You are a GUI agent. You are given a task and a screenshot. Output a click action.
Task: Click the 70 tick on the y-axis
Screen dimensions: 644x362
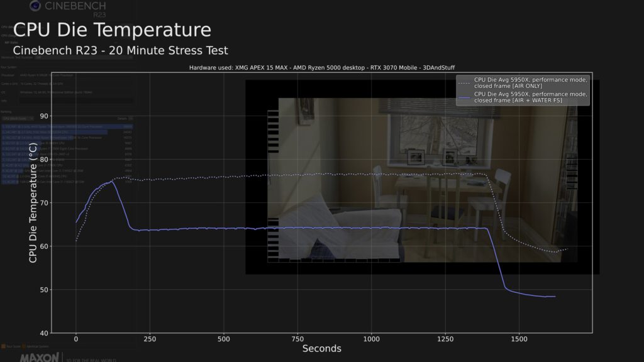point(44,203)
